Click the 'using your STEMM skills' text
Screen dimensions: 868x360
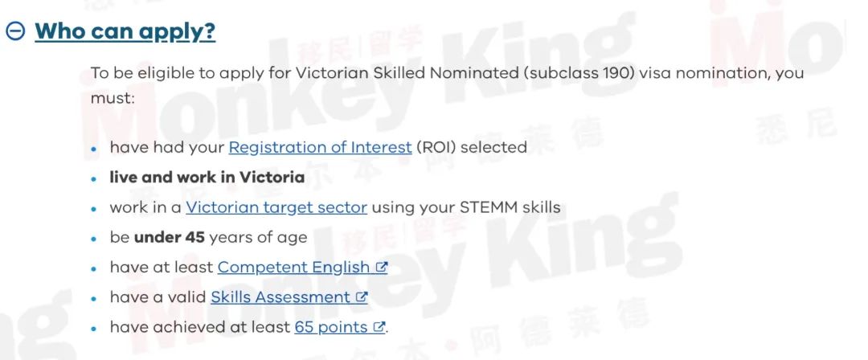tap(466, 207)
